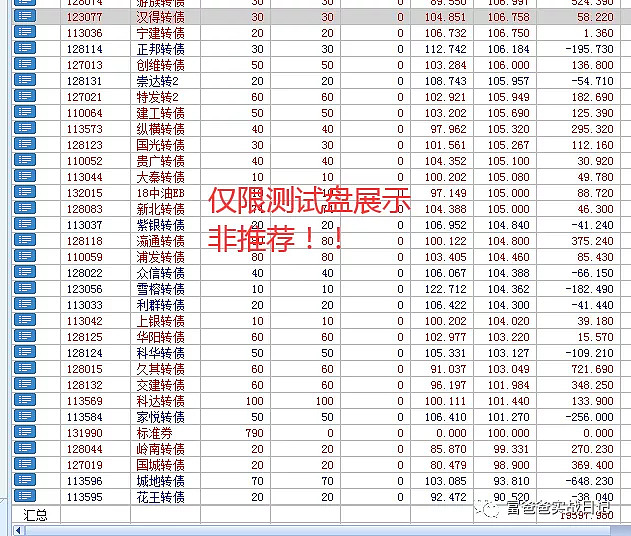Open detail icon for row 113596 城地转债
The height and width of the screenshot is (536, 631).
25,480
